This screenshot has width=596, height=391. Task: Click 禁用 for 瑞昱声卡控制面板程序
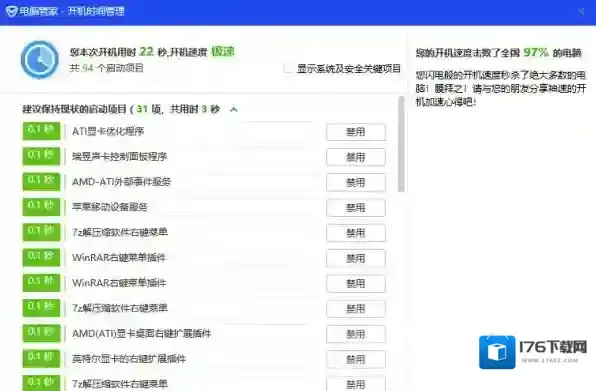click(x=356, y=157)
